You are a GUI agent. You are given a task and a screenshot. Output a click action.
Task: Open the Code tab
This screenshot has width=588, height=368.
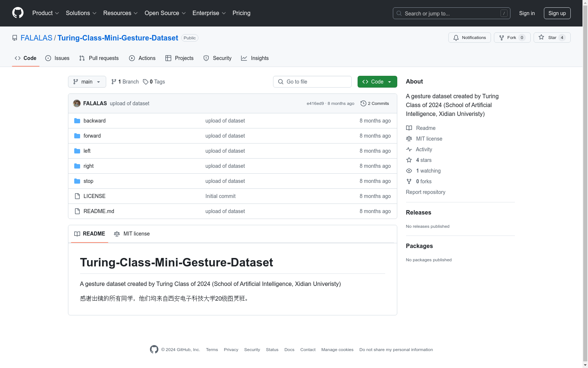26,58
